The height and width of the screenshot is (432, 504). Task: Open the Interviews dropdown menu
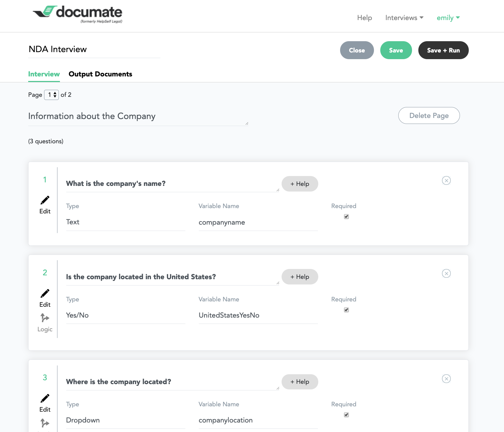404,18
